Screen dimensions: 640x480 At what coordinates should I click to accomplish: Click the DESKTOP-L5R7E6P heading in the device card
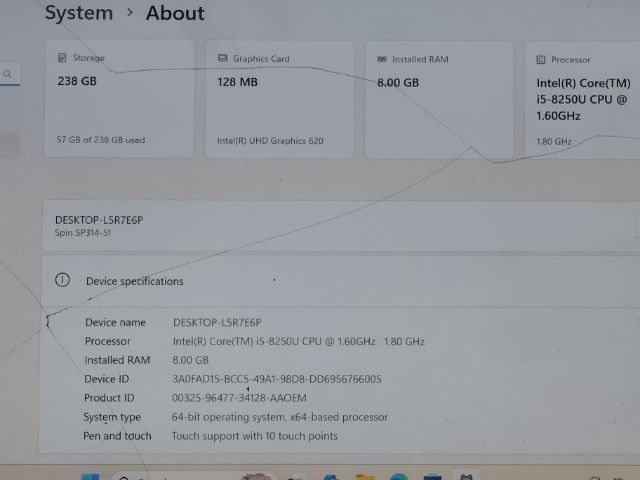point(99,220)
